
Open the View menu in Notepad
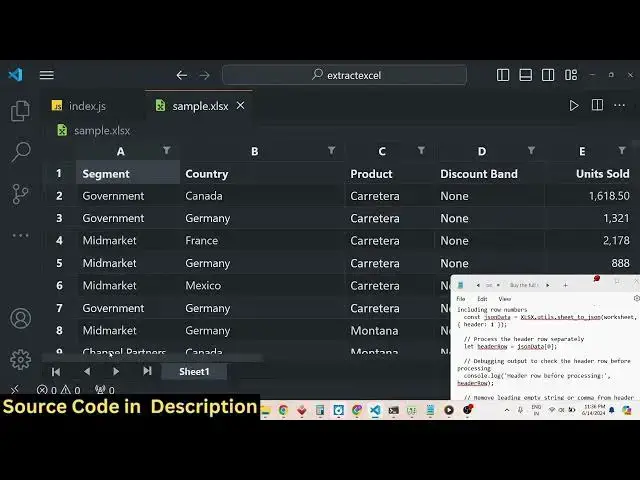click(x=505, y=299)
